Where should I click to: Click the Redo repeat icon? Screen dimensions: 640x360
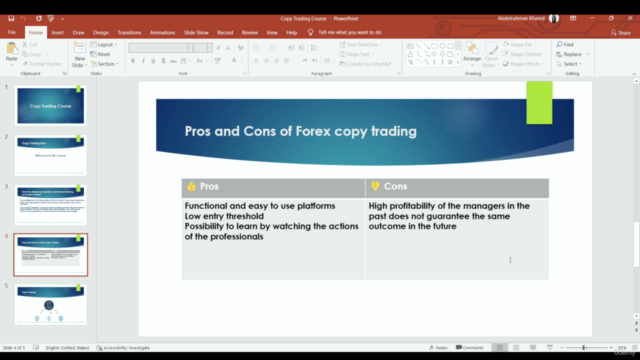pos(39,18)
